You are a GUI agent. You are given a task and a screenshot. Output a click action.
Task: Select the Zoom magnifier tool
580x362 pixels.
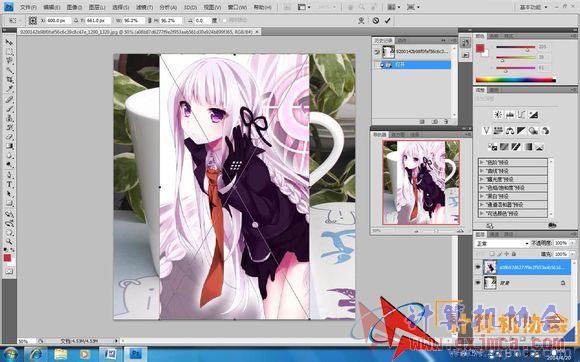coord(9,242)
